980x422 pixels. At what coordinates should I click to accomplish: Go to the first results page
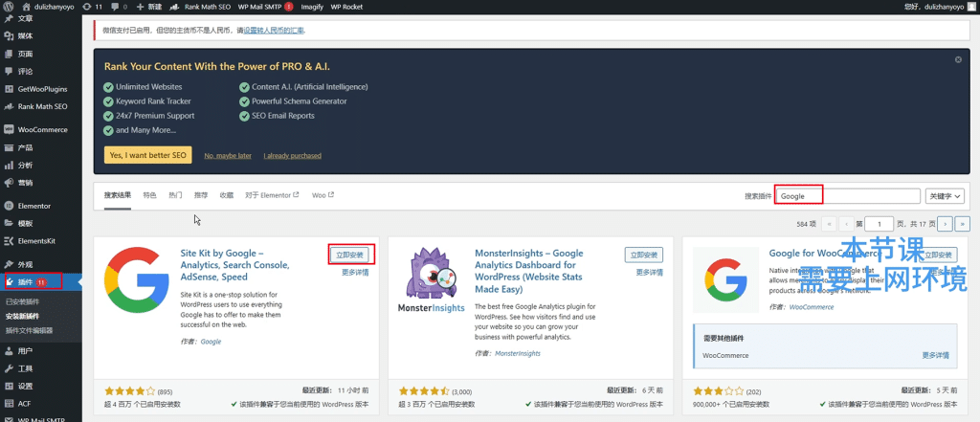click(830, 223)
